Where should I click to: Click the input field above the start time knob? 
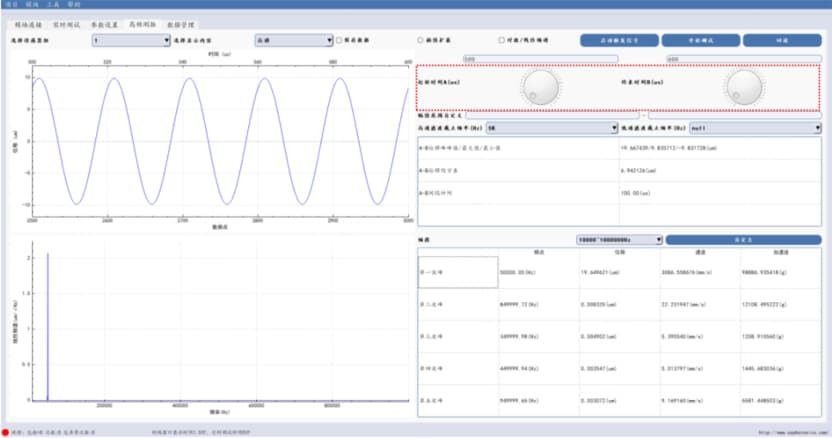click(x=540, y=59)
